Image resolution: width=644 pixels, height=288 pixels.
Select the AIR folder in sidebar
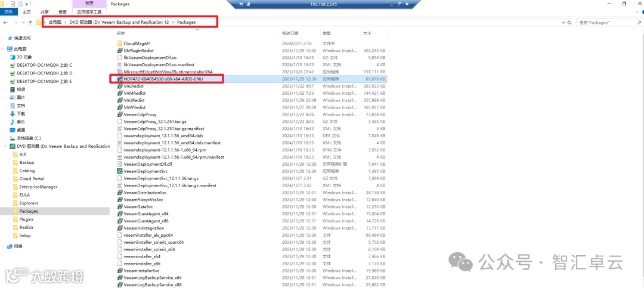tap(23, 154)
